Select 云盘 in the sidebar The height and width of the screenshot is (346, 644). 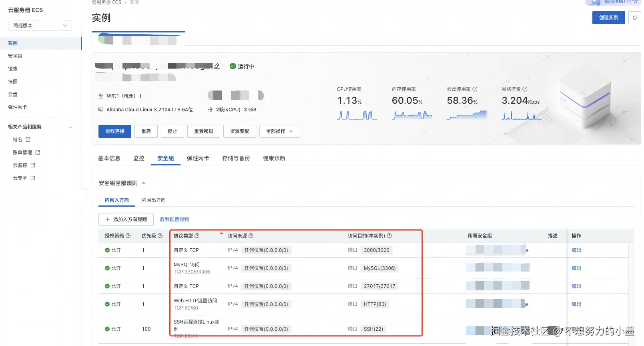pyautogui.click(x=40, y=95)
